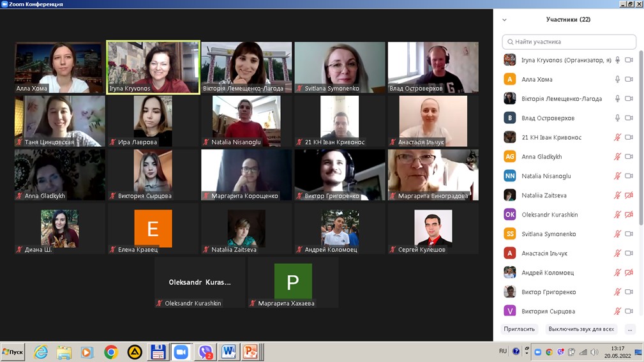Click Iryna Kryvonos microphone icon in participants list
This screenshot has height=362, width=644.
click(617, 60)
